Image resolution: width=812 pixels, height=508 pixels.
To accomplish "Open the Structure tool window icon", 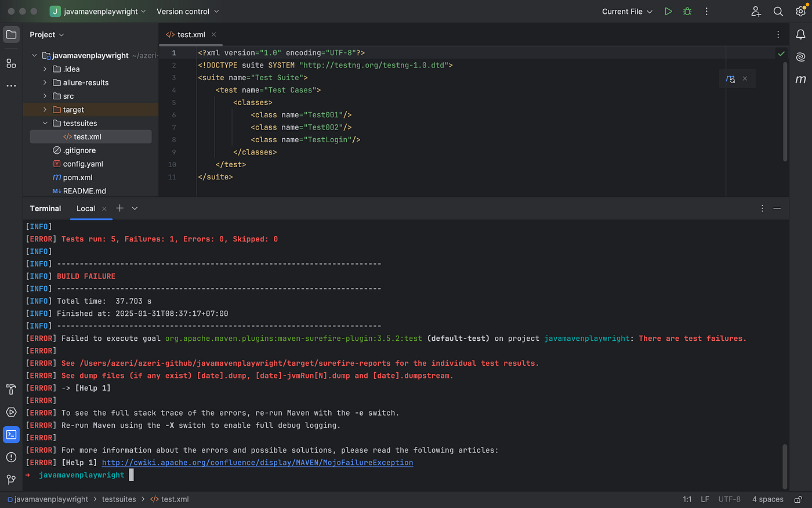I will 11,63.
